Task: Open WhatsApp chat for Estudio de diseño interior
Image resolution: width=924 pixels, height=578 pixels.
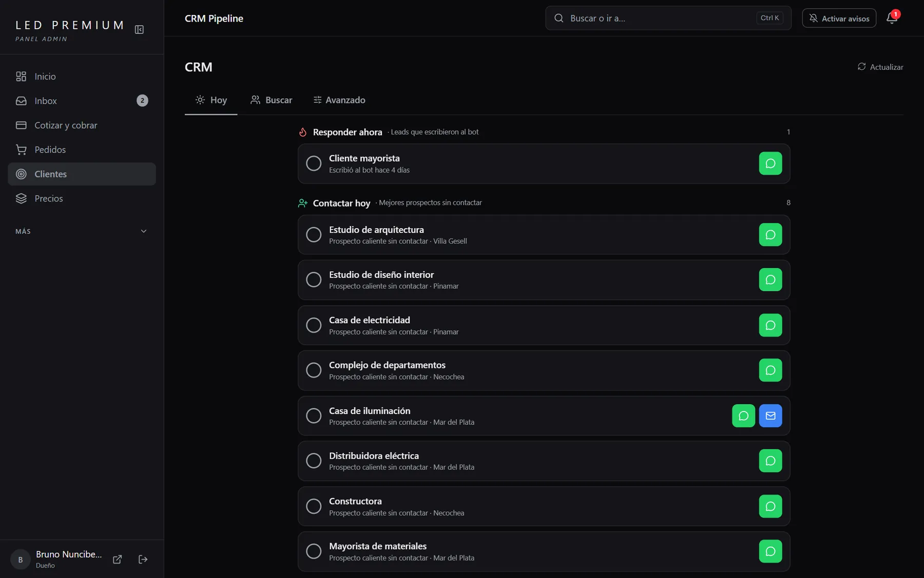Action: pos(770,279)
